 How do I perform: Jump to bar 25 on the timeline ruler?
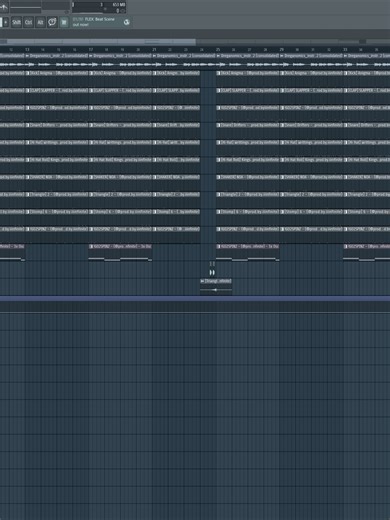(x=218, y=49)
